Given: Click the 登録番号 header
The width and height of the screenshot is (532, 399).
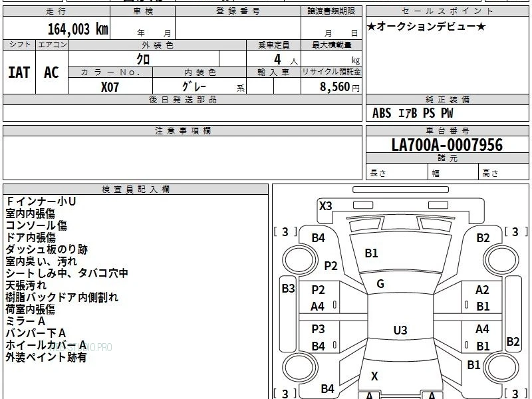Looking at the screenshot, I should 238,11.
